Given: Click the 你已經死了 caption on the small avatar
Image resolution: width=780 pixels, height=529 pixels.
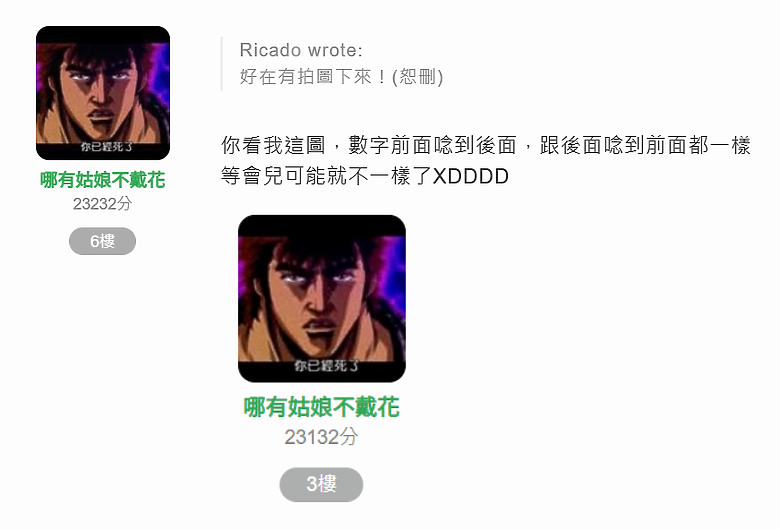Looking at the screenshot, I should tap(107, 147).
